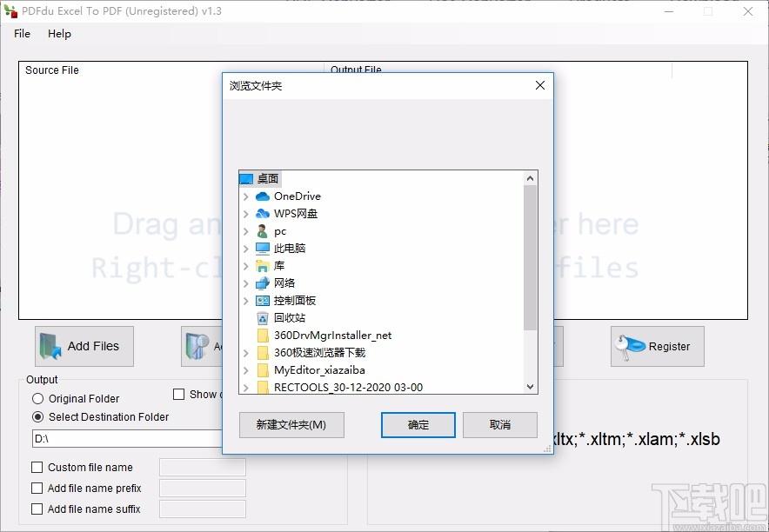Select the OneDrive tree item label

298,196
